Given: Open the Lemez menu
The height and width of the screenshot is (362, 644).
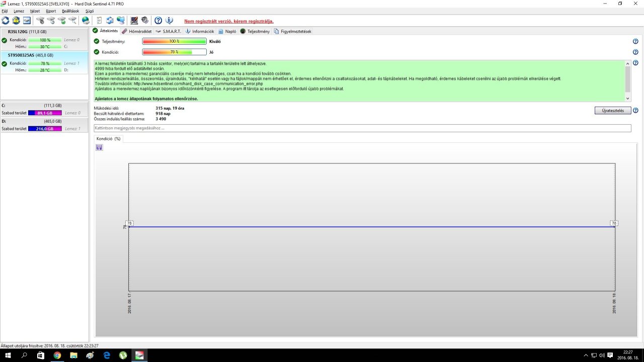Looking at the screenshot, I should coord(19,11).
